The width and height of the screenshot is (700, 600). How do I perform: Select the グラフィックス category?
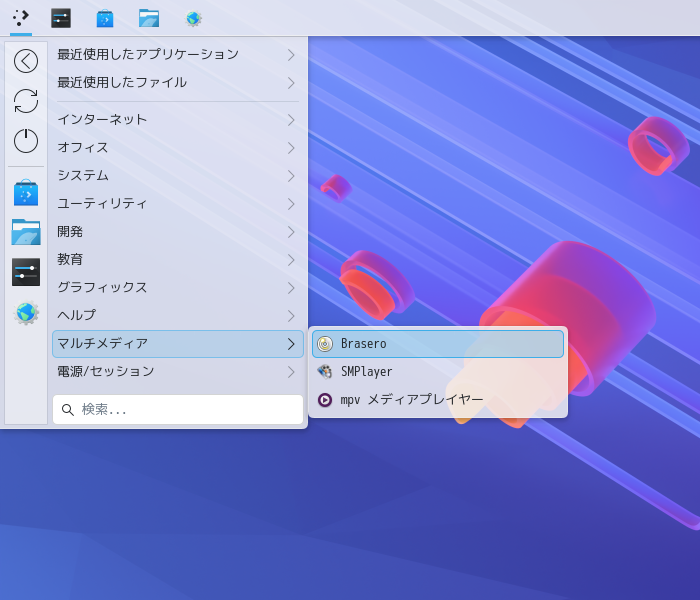pyautogui.click(x=178, y=288)
